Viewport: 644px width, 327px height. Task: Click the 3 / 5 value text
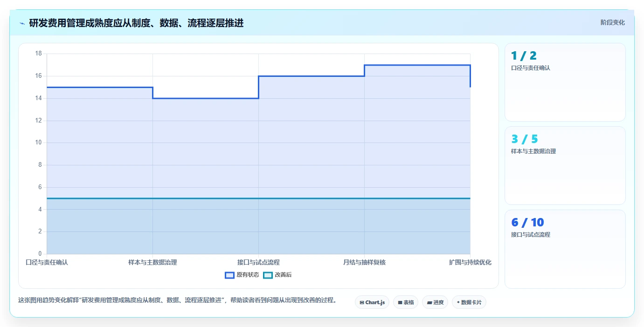[525, 139]
